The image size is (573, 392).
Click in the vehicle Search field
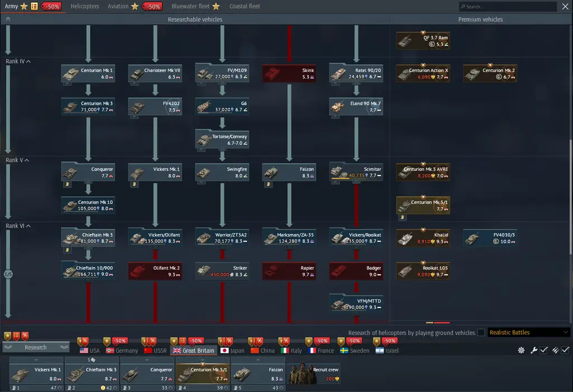click(510, 7)
